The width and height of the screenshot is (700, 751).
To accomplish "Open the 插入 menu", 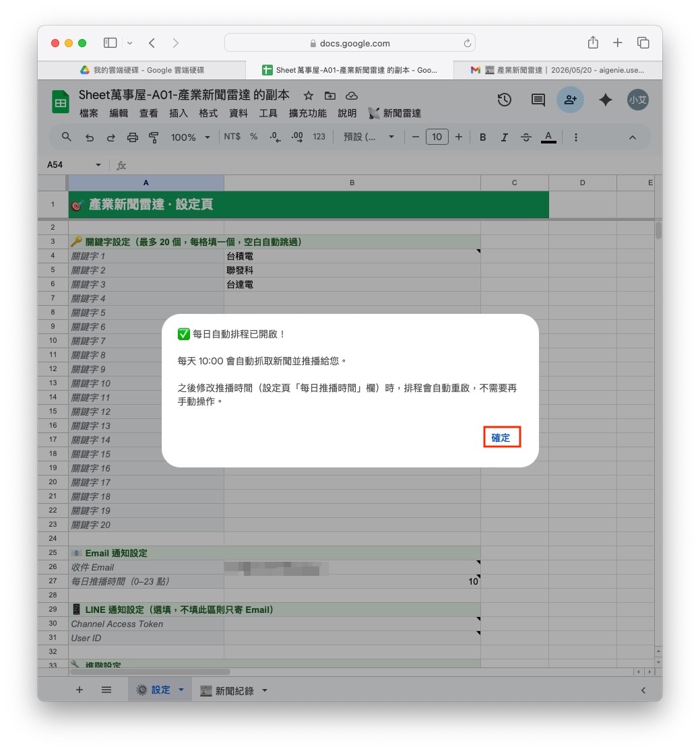I will pos(179,113).
